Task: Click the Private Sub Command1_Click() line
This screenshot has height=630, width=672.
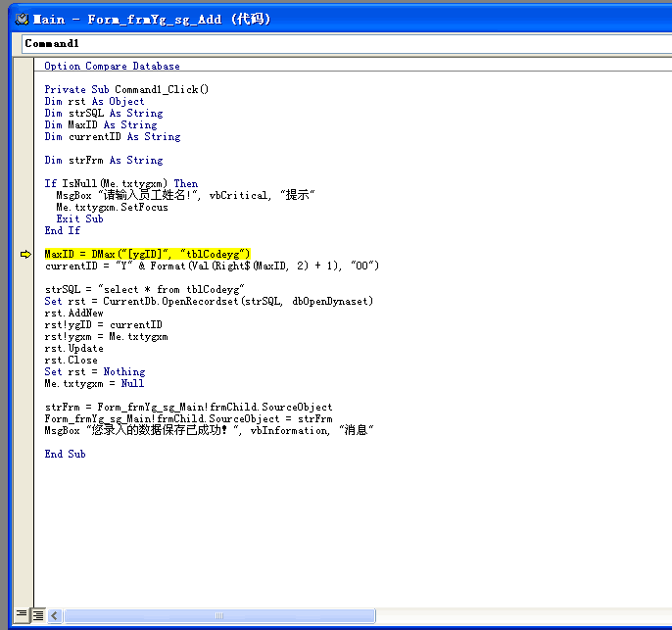Action: (126, 89)
